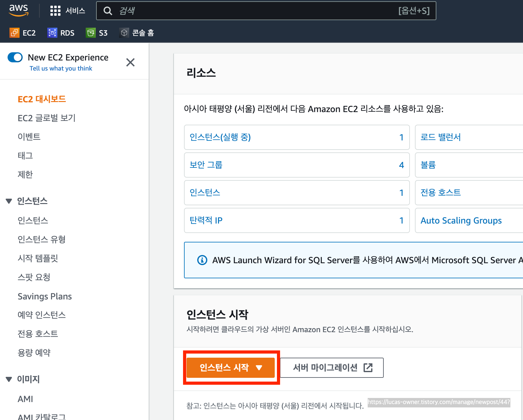Click the 서비스 menu label
The width and height of the screenshot is (523, 420).
75,11
